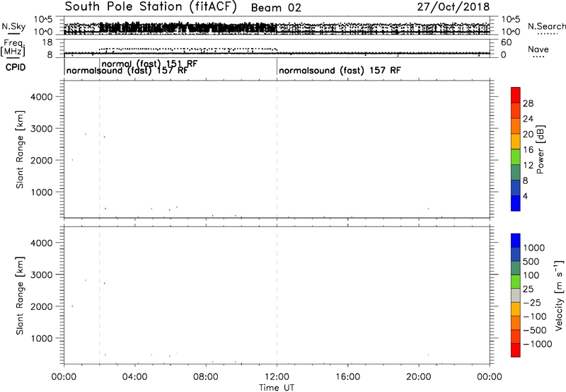The image size is (566, 392).
Task: Select the 'Freq. [MHz]' axis label
Action: pos(13,47)
